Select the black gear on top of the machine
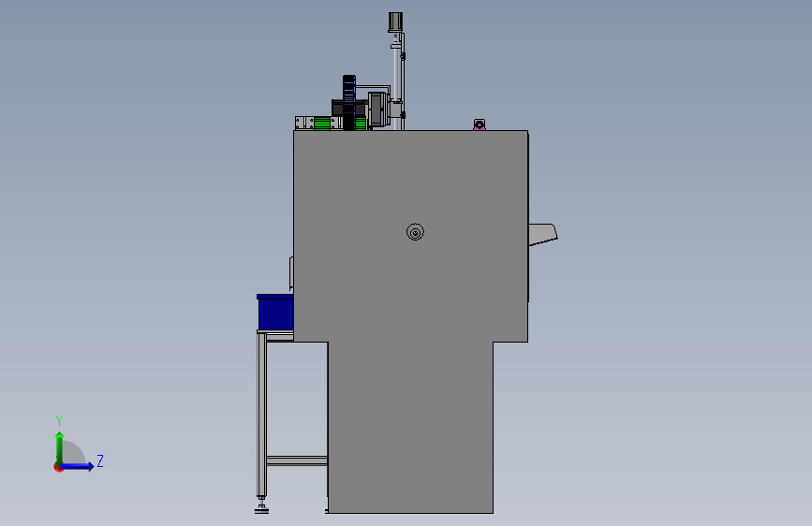This screenshot has height=526, width=812. pos(349,103)
